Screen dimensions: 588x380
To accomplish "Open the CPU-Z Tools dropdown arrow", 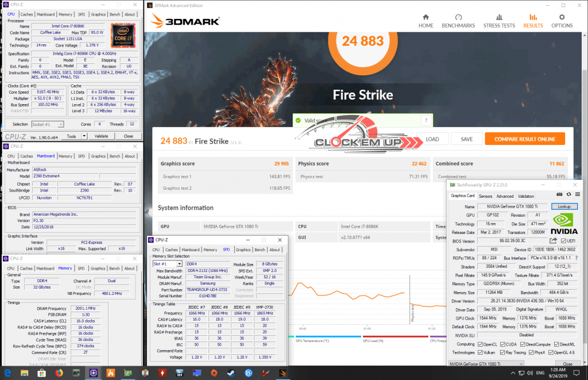I will [84, 136].
